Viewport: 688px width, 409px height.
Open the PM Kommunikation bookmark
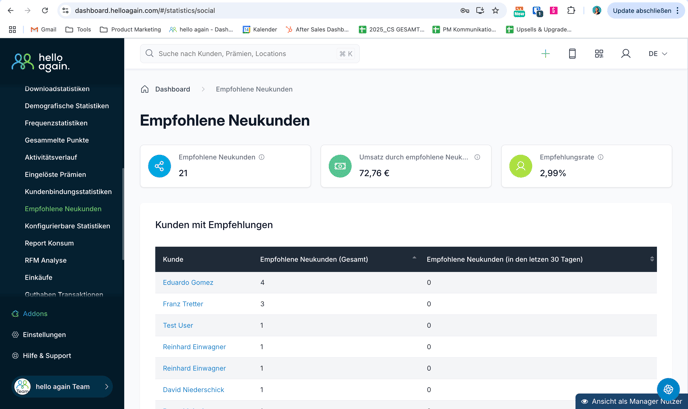coord(464,29)
